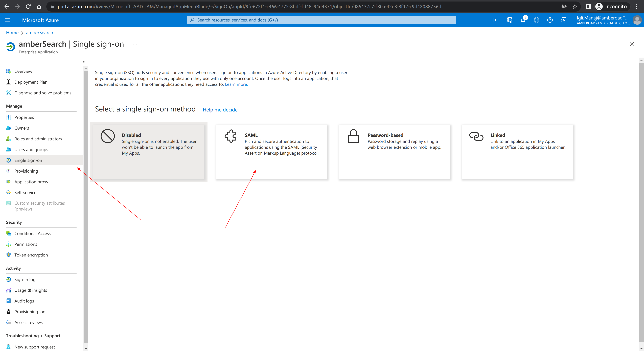Screen dimensions: 644x351
Task: Launch Cloud Shell from the top bar
Action: coord(496,20)
